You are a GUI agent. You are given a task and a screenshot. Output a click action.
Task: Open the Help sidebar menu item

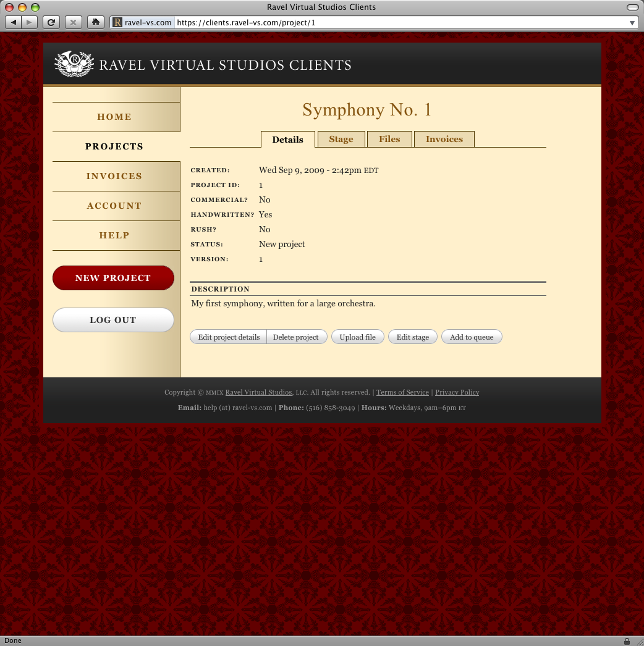[x=116, y=236]
